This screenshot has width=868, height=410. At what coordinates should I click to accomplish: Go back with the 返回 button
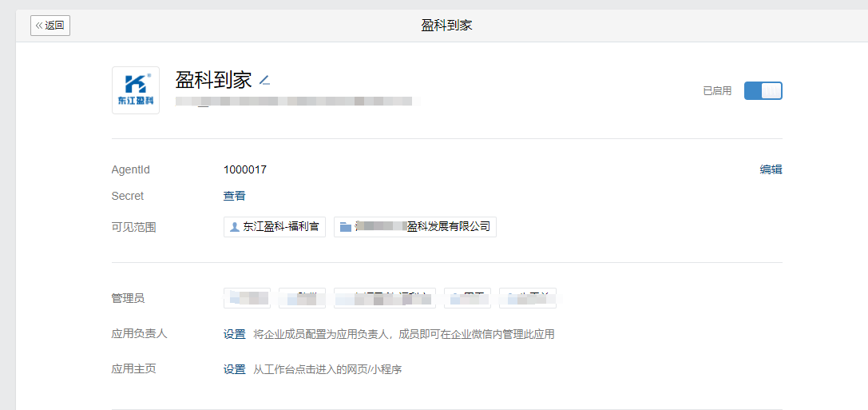pyautogui.click(x=50, y=26)
